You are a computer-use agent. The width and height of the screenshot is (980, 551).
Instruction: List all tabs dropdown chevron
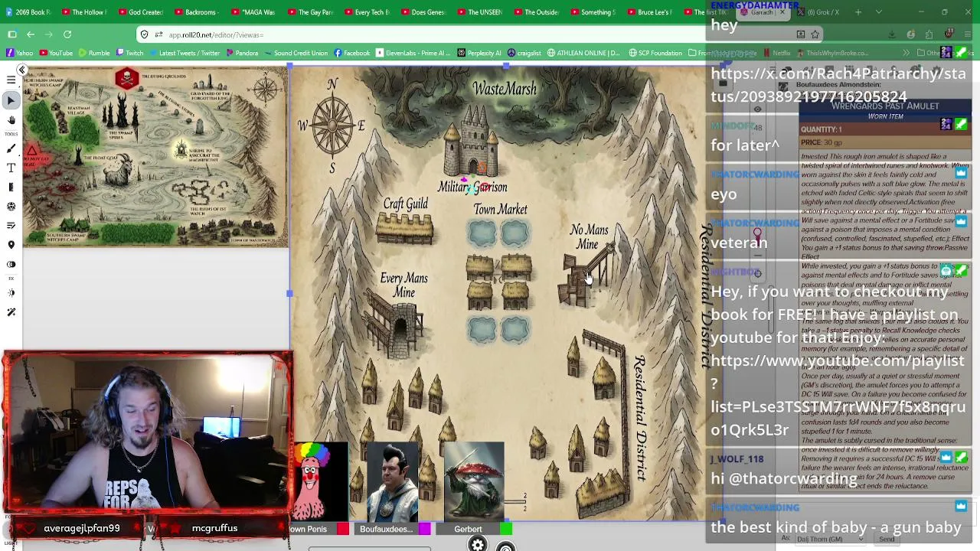(879, 12)
